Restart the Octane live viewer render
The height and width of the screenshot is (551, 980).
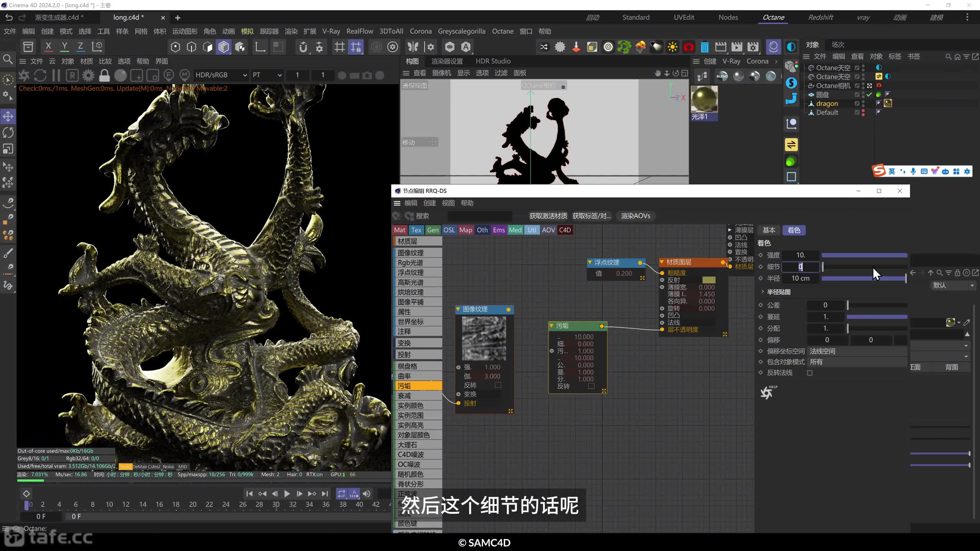pyautogui.click(x=40, y=75)
